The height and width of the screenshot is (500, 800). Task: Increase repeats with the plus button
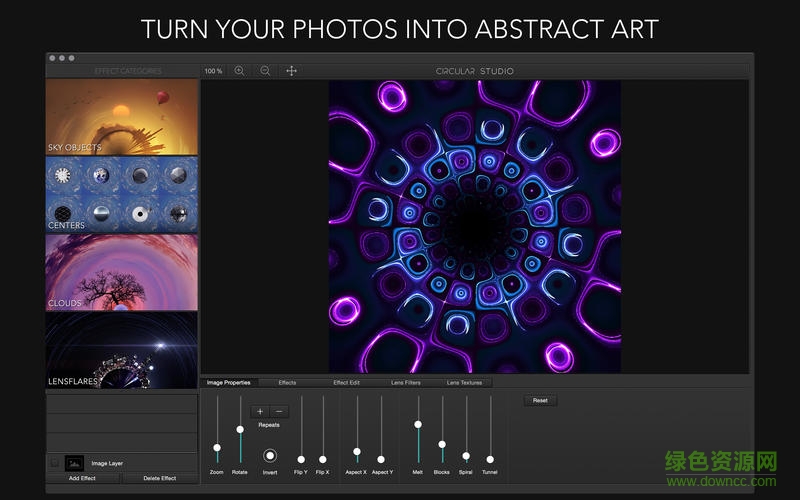[x=260, y=411]
